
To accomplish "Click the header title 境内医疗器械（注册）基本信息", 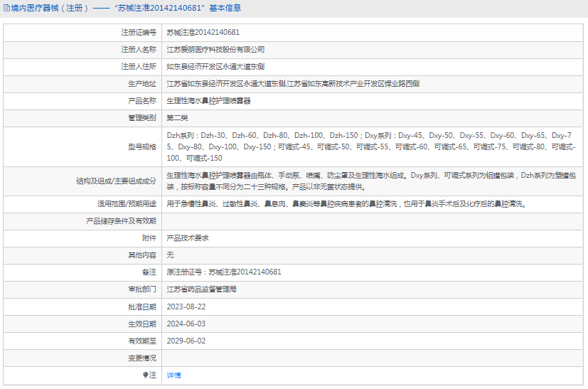I will coord(126,8).
